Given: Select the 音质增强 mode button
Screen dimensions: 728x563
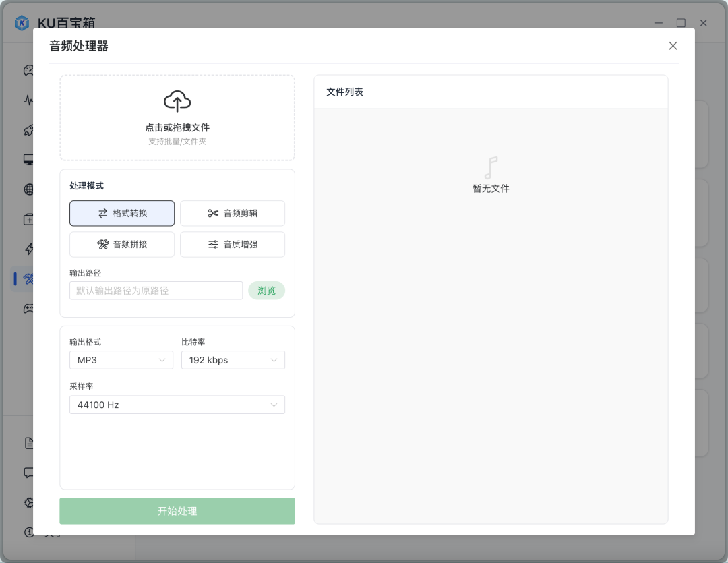Looking at the screenshot, I should pos(233,244).
